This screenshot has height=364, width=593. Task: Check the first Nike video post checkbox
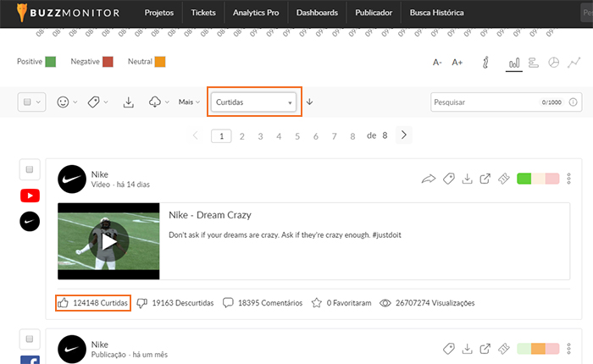(x=29, y=169)
